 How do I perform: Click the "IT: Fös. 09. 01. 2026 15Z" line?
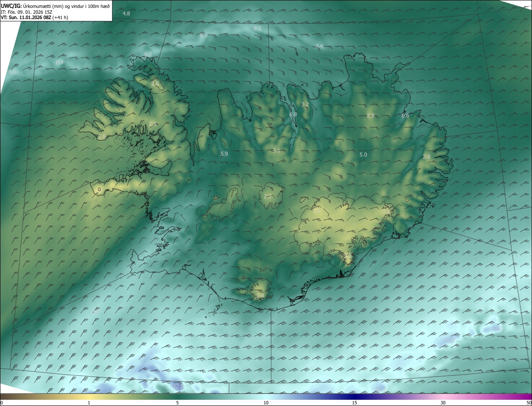coord(26,12)
